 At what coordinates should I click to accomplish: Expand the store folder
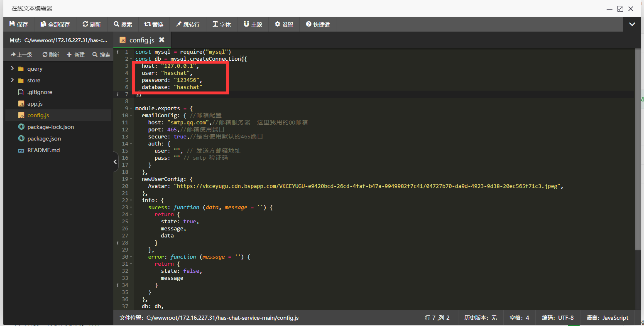click(x=12, y=80)
